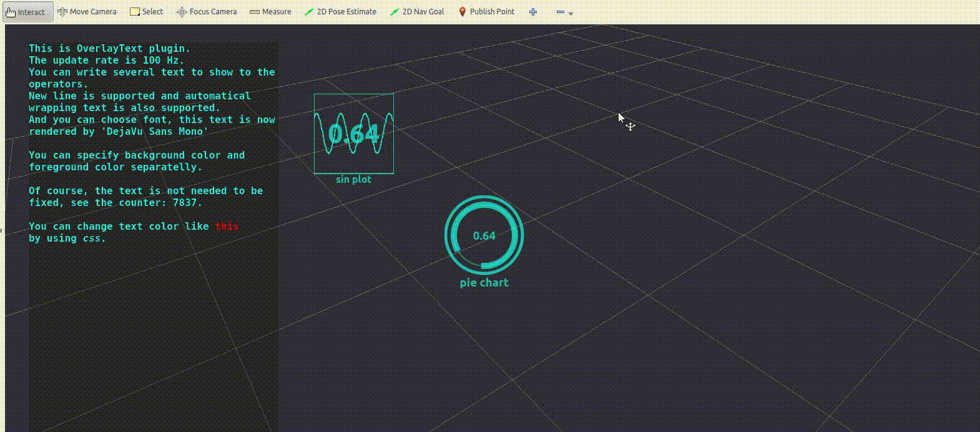Click the 'by using css.' line
980x432 pixels.
pyautogui.click(x=67, y=238)
